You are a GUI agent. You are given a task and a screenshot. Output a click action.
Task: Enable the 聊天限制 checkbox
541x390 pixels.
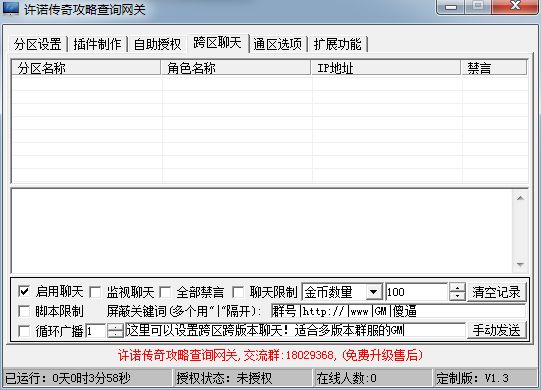click(x=238, y=292)
